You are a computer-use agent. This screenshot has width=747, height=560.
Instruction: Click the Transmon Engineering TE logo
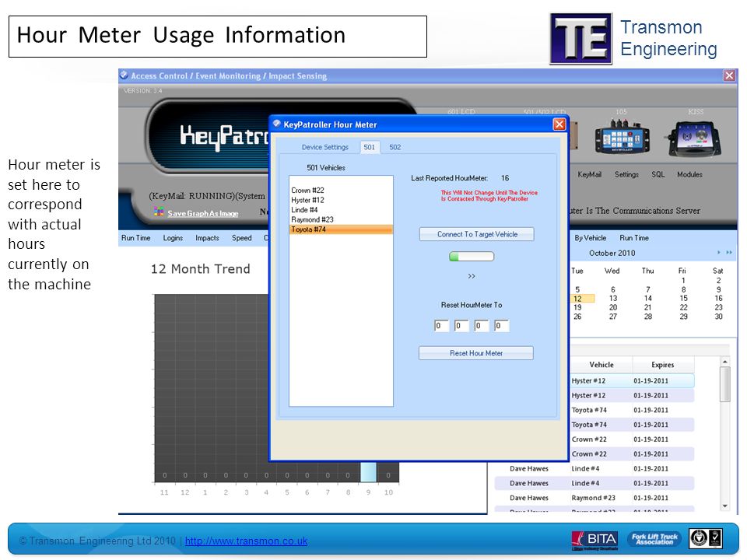pyautogui.click(x=580, y=39)
